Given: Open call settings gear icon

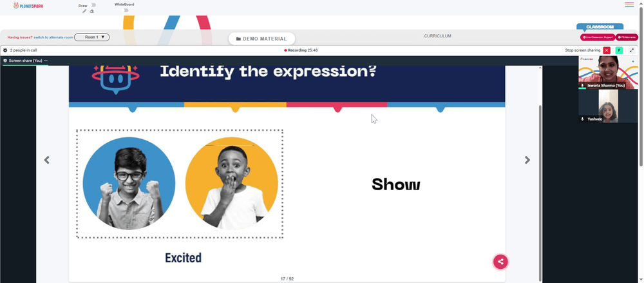Looking at the screenshot, I should coord(5,50).
